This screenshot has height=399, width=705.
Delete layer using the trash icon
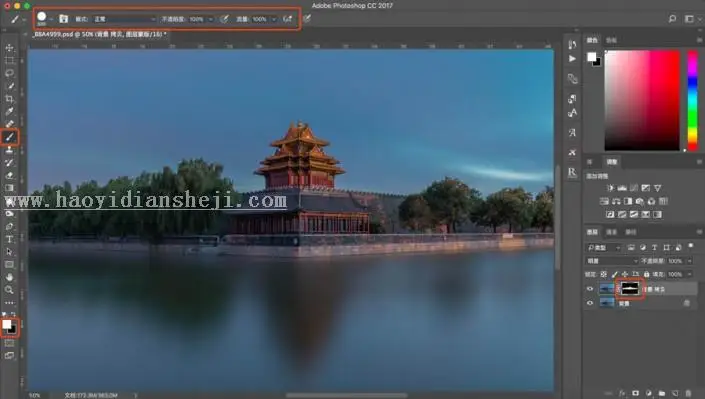[688, 393]
